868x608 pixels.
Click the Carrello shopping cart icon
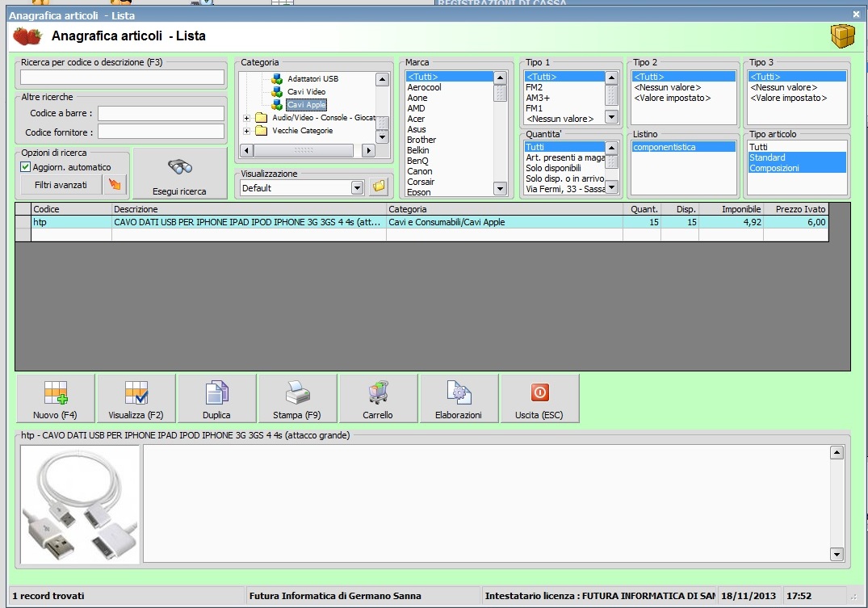coord(378,392)
